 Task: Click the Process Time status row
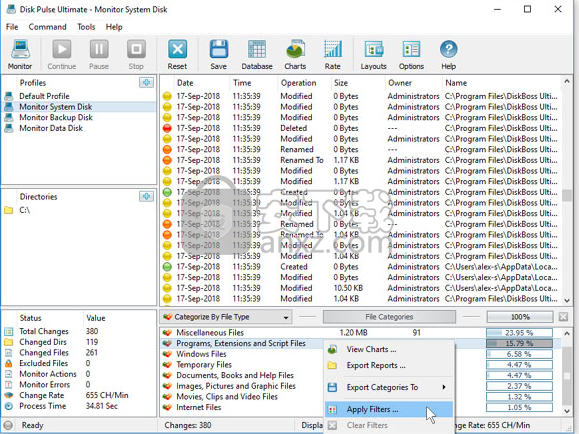click(x=79, y=406)
